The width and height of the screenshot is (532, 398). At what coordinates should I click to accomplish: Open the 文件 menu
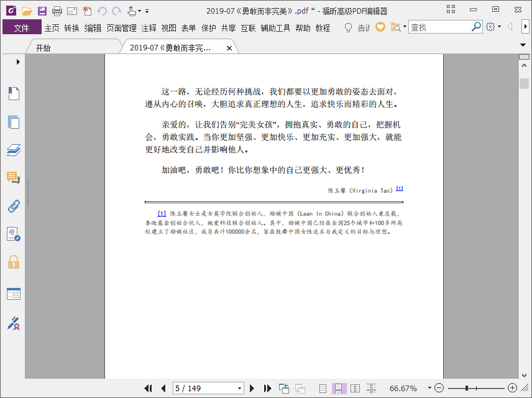point(22,27)
